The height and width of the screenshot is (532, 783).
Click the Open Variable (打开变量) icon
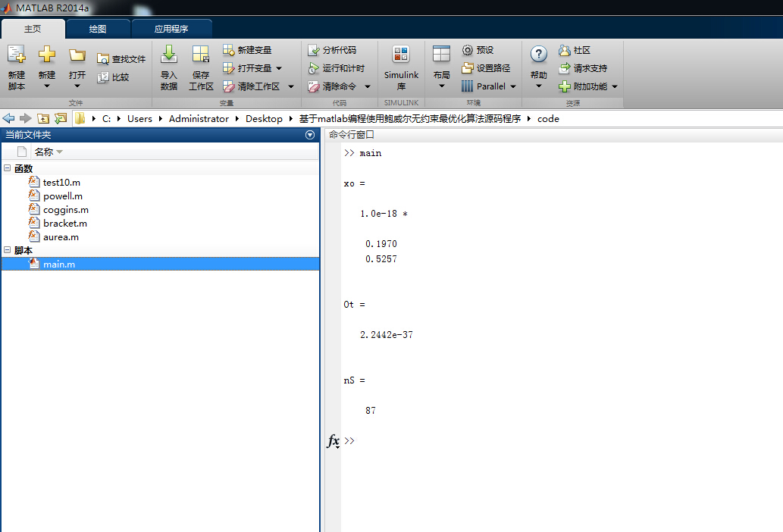pos(229,68)
